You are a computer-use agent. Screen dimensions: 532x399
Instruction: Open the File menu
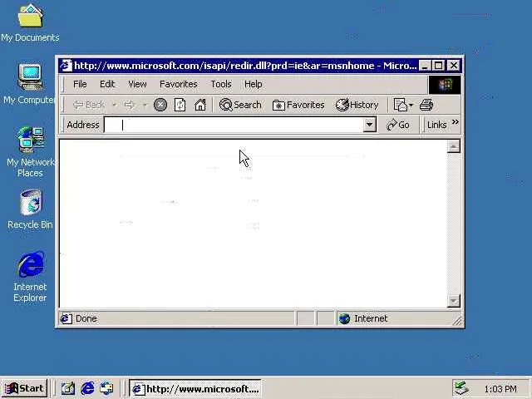80,84
